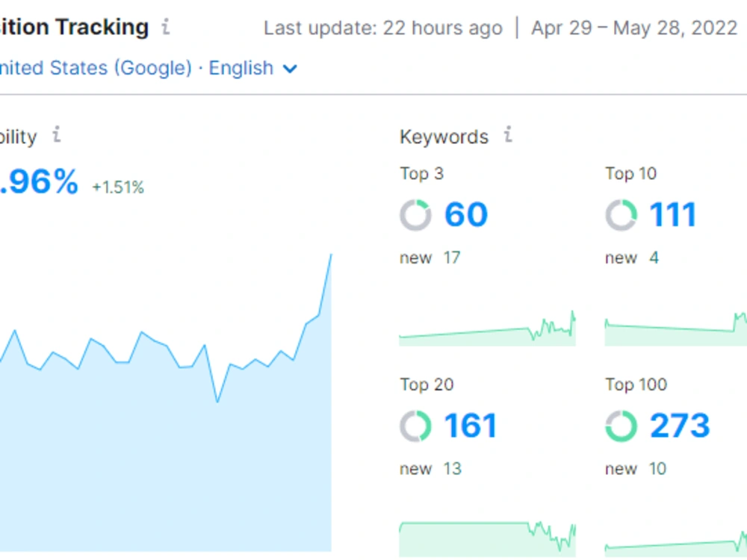Open the United States (Google) English dropdown

tap(148, 68)
